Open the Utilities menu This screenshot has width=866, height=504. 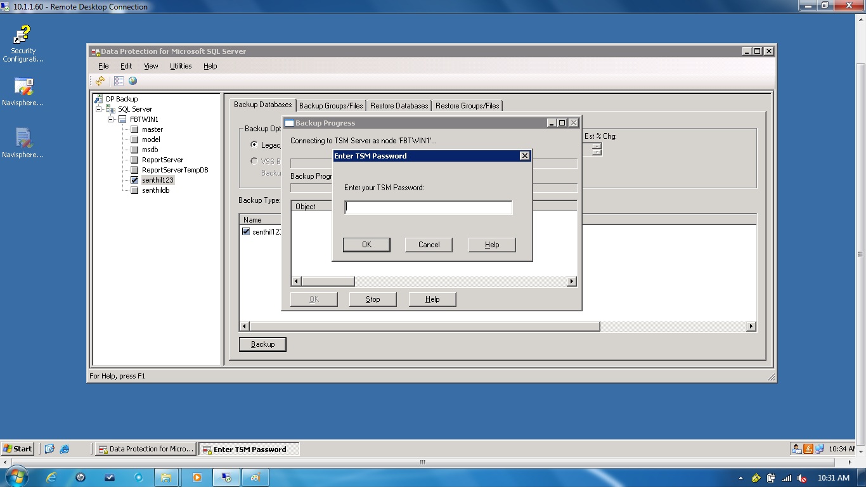tap(181, 66)
